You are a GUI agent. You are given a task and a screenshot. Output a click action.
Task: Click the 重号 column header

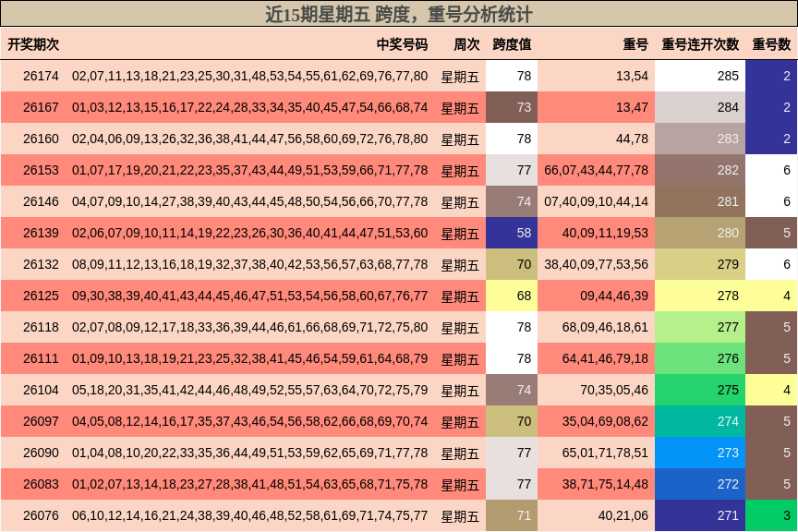tap(635, 44)
